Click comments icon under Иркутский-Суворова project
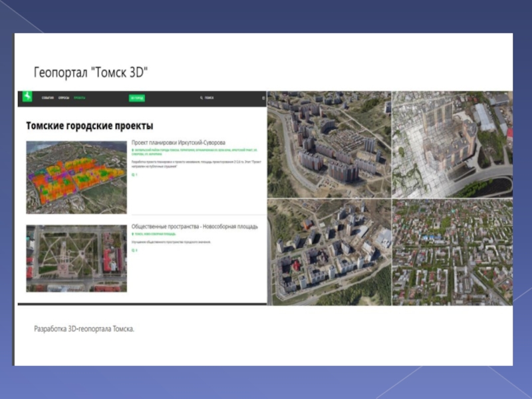Image resolution: width=532 pixels, height=399 pixels. [x=133, y=174]
